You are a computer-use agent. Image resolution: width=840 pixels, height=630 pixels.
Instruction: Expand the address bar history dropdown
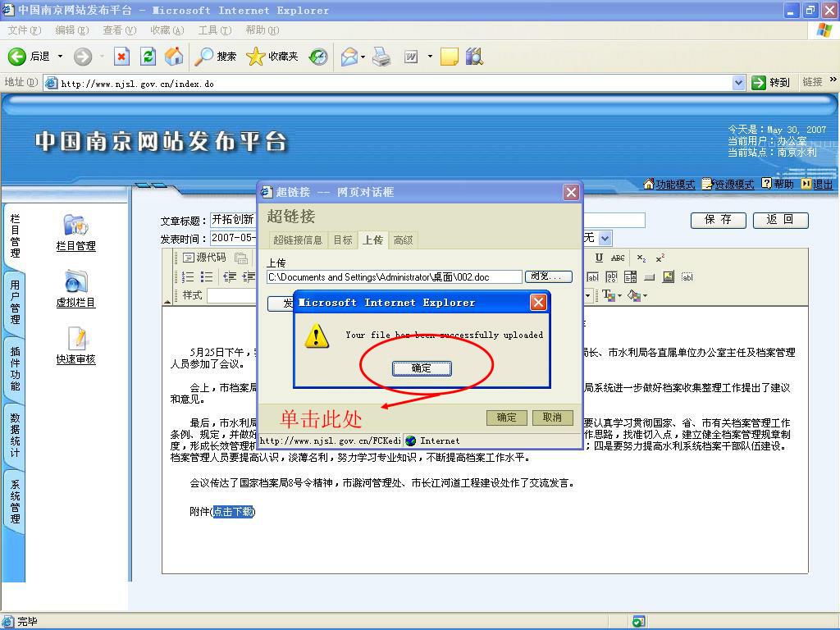click(738, 83)
